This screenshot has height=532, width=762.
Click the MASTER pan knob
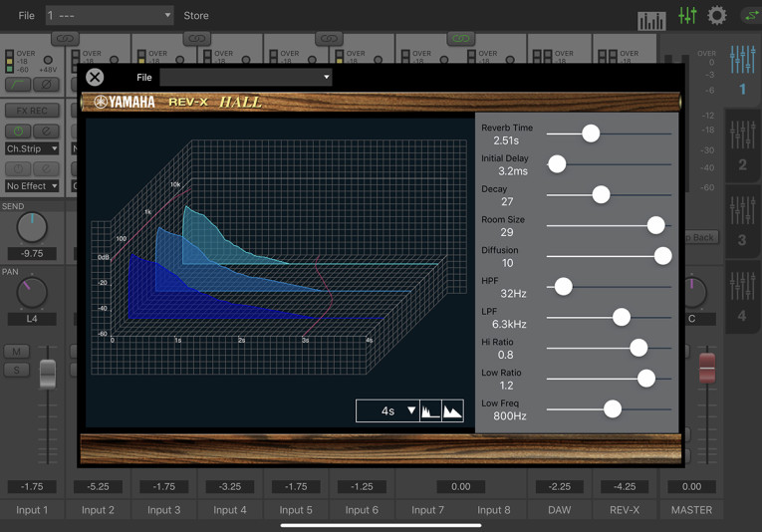694,293
